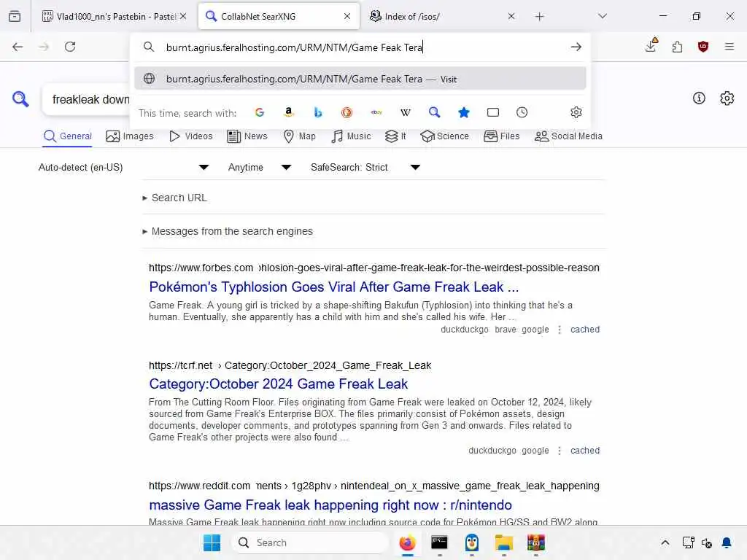Image resolution: width=747 pixels, height=560 pixels.
Task: Open cached link for tcrf.net result
Action: [x=585, y=451]
